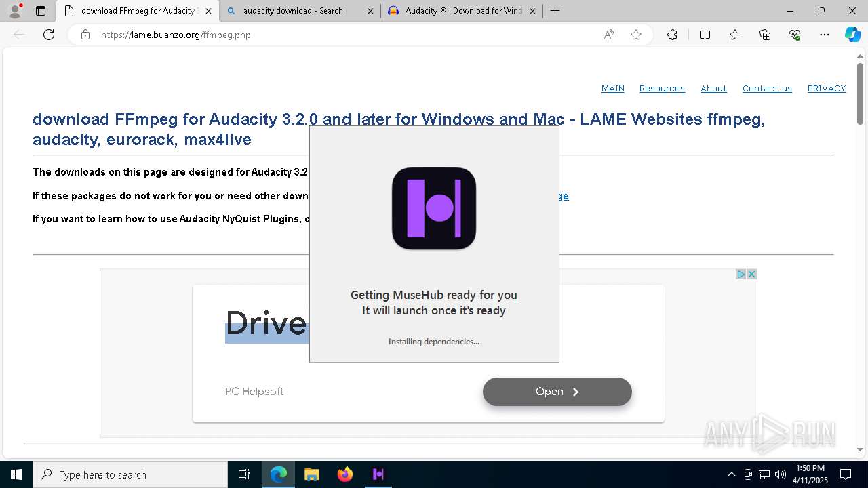Screen dimensions: 868x488
Task: Click the Getting MuseHub ready message
Action: [x=434, y=303]
